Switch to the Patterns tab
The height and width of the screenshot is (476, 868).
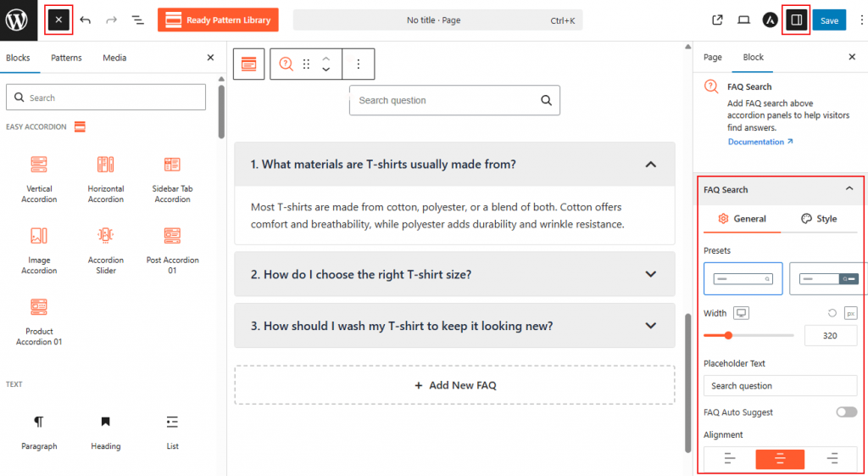[66, 58]
